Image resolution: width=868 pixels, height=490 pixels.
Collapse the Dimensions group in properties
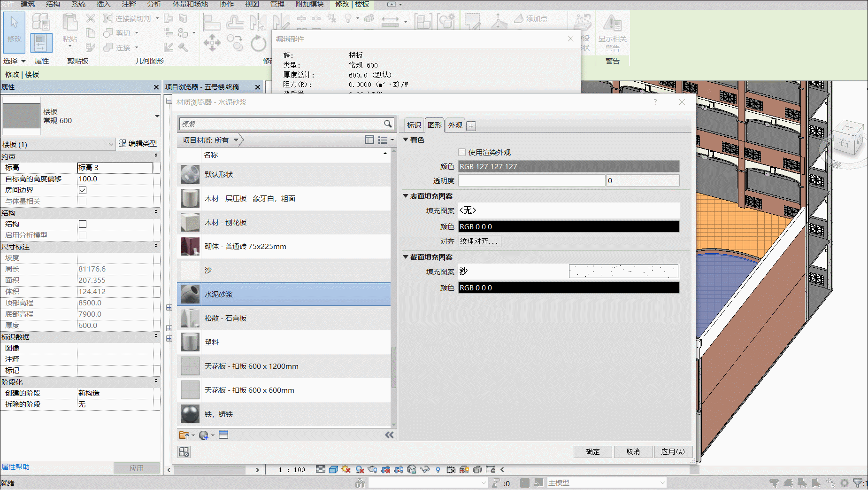[x=156, y=246]
